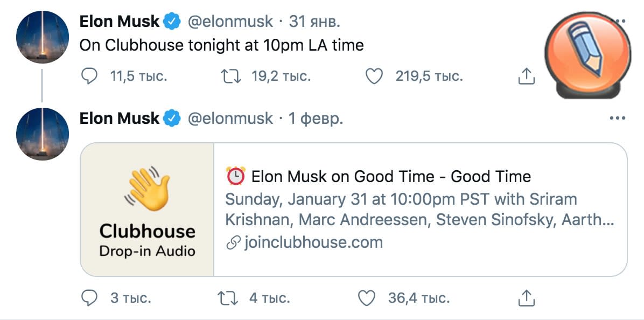Toggle the heart on the 36,4 тыс. tweet

tap(366, 297)
